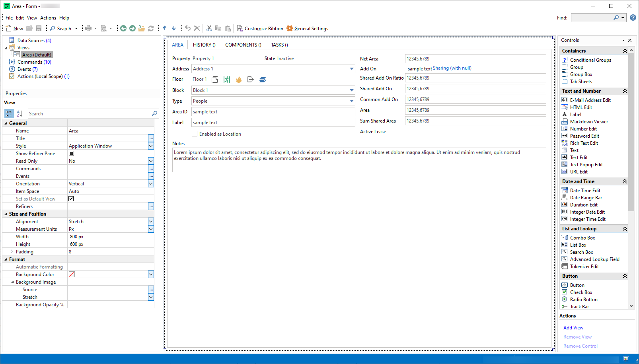Toggle the Show Refiner Pane checkbox
Screen dimensions: 639x364
(72, 154)
